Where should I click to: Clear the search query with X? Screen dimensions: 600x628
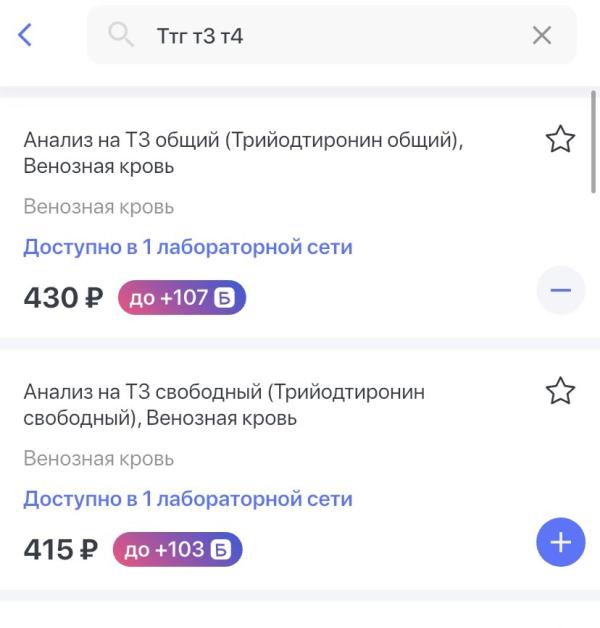[541, 36]
